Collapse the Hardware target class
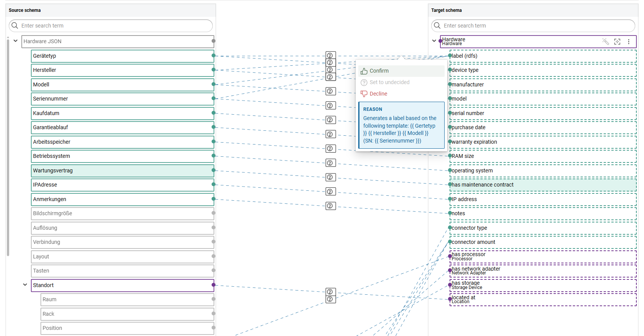Viewport: 644px width, 336px height. click(x=434, y=41)
